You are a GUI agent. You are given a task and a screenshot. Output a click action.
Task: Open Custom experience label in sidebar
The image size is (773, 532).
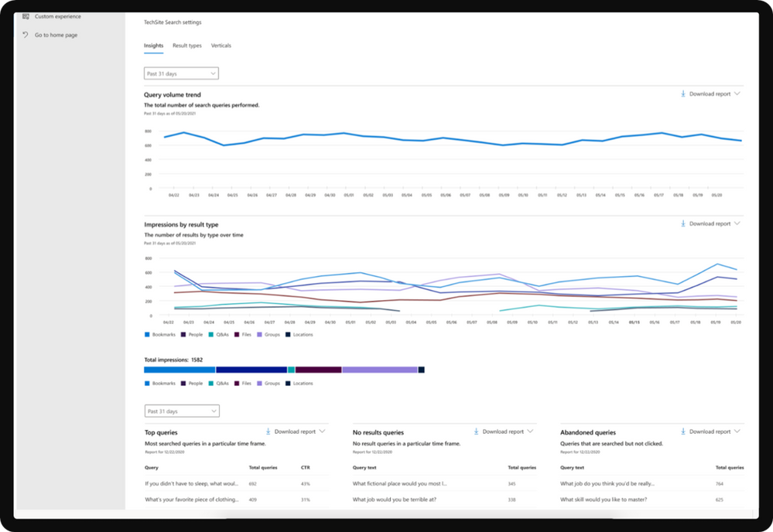(58, 16)
